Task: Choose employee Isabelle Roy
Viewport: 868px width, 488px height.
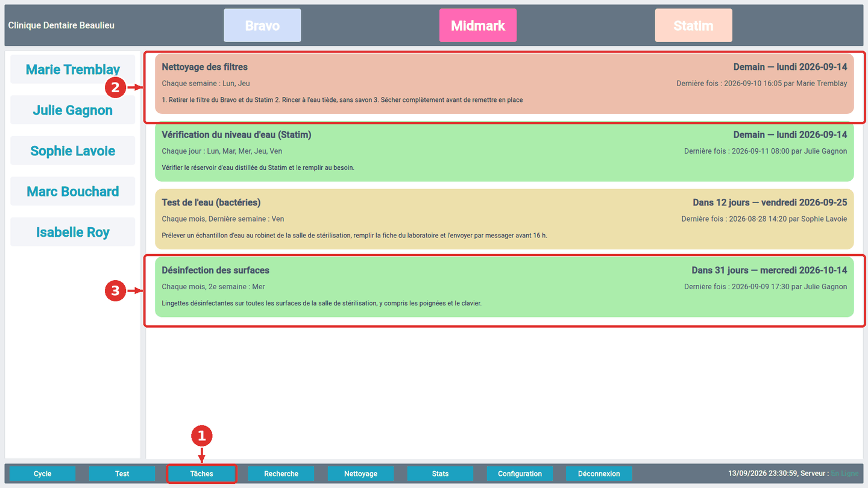Action: click(x=73, y=232)
